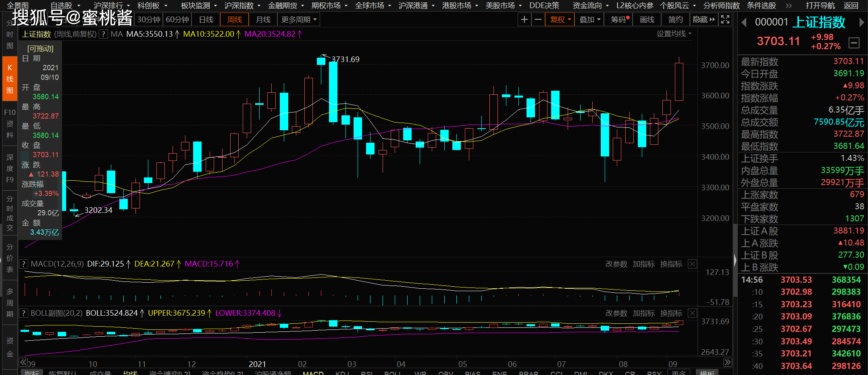Image resolution: width=868 pixels, height=375 pixels.
Task: Open F10资料 sidebar item
Action: [10, 123]
